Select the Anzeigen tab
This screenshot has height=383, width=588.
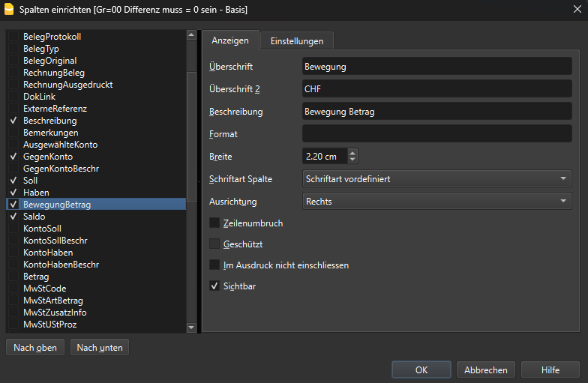click(x=230, y=41)
